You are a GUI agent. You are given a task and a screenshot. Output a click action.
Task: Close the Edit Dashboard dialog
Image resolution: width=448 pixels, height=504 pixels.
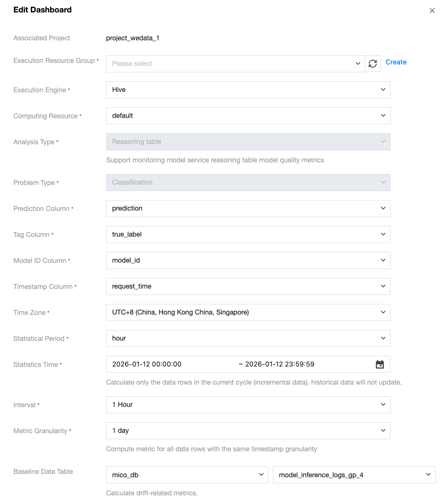[x=432, y=11]
